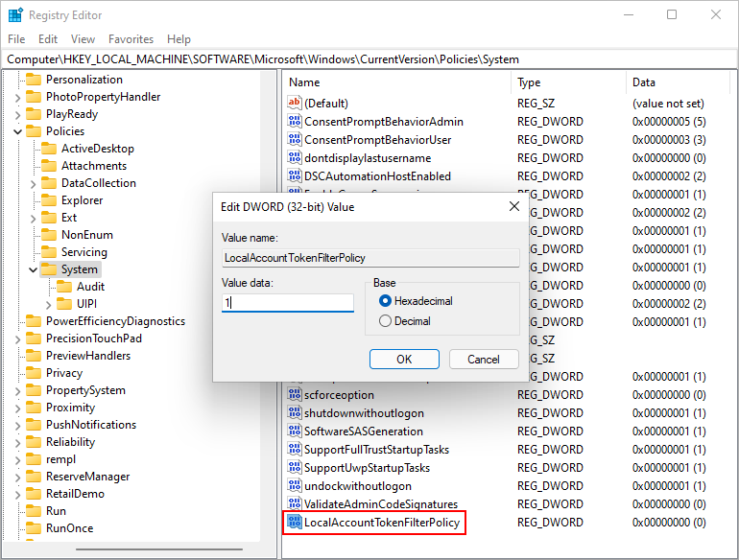
Task: Click the SoftwareSASGeneration DWORD icon
Action: (294, 431)
